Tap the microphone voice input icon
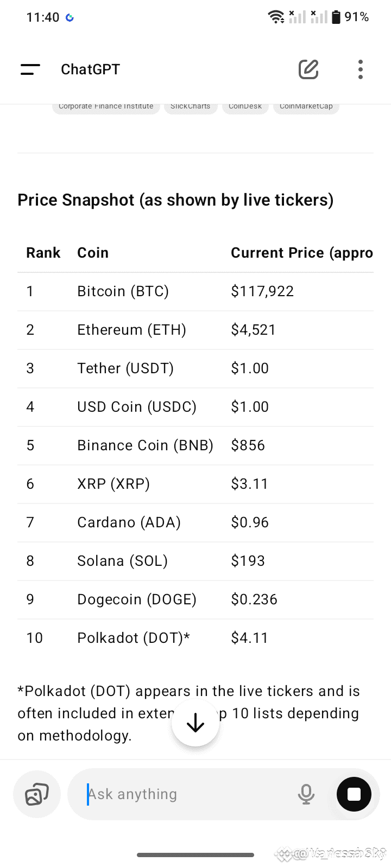Viewport: 391px width, 868px height. (x=306, y=794)
